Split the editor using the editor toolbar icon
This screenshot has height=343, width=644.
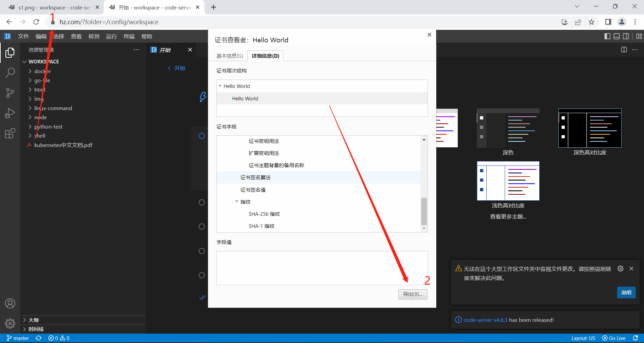[624, 49]
